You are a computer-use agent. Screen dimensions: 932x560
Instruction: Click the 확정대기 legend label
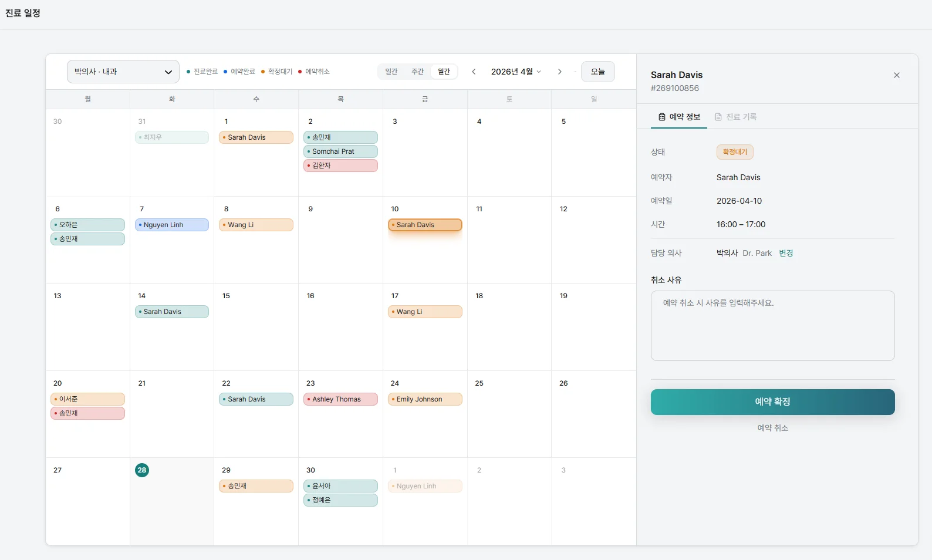280,72
